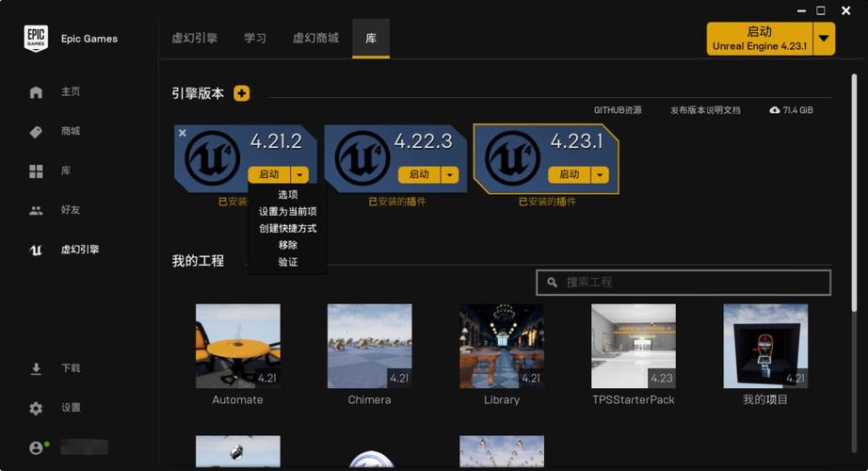This screenshot has width=868, height=471.
Task: Open 已安装的插件 under 4.22.3
Action: click(x=397, y=202)
